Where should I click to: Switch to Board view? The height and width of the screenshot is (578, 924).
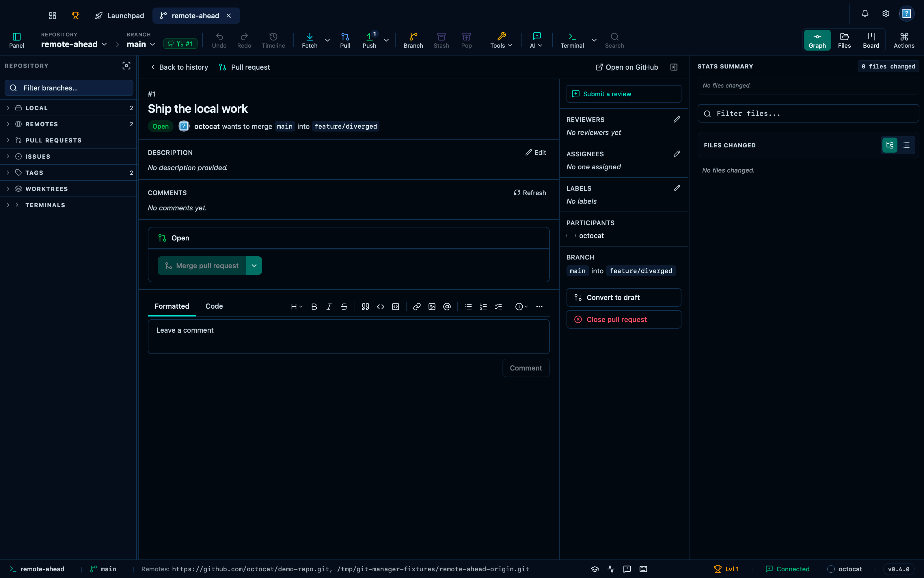871,40
